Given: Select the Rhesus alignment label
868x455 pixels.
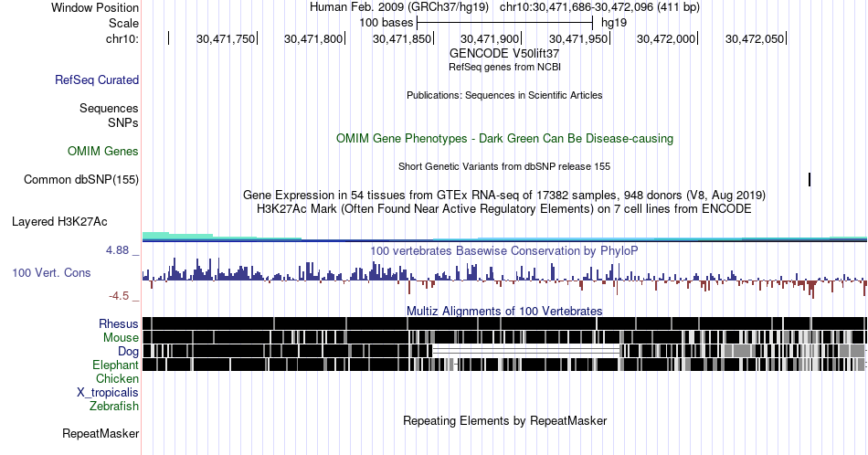Looking at the screenshot, I should (119, 323).
